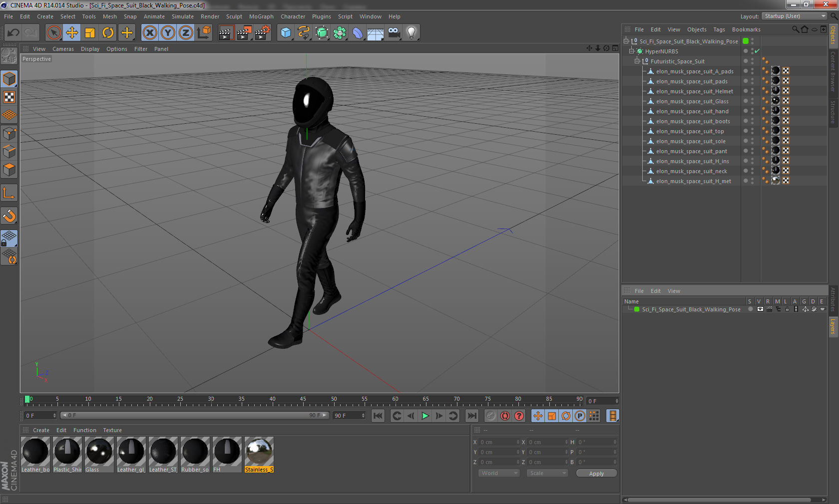Toggle Rotation keyframe recording
Image resolution: width=839 pixels, height=504 pixels.
(x=566, y=416)
